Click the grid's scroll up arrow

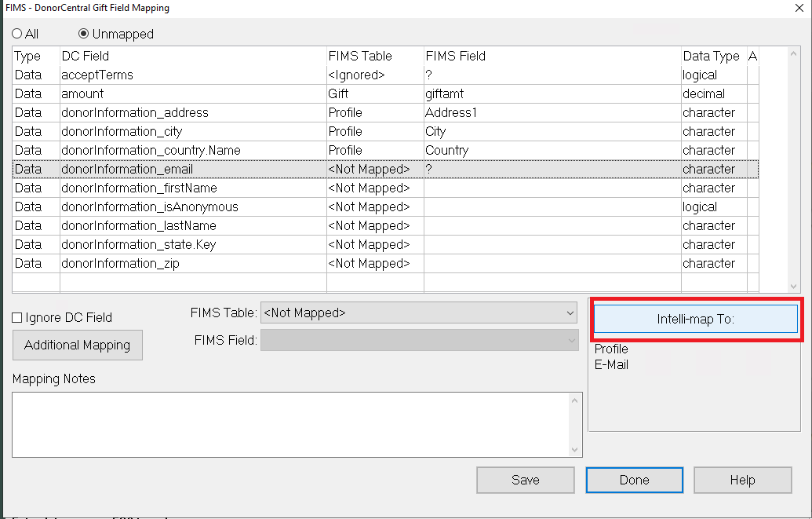pyautogui.click(x=793, y=53)
